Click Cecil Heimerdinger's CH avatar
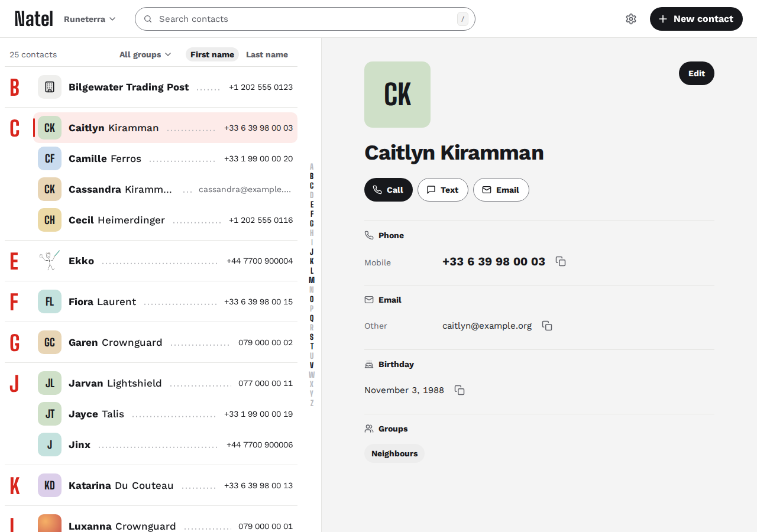The height and width of the screenshot is (532, 757). pyautogui.click(x=50, y=220)
